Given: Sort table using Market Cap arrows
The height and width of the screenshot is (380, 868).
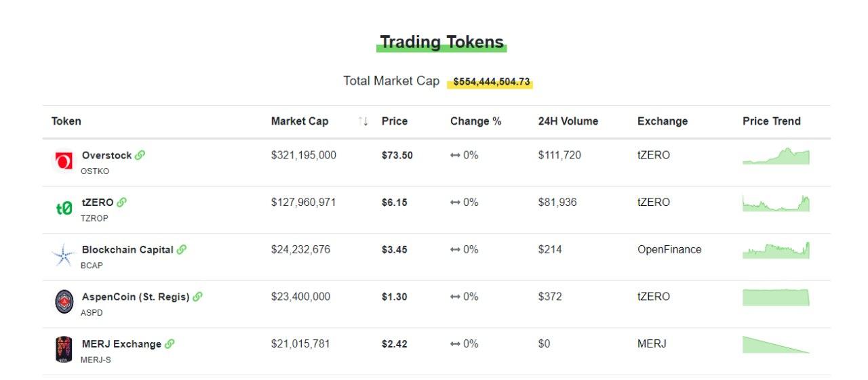Looking at the screenshot, I should (363, 121).
